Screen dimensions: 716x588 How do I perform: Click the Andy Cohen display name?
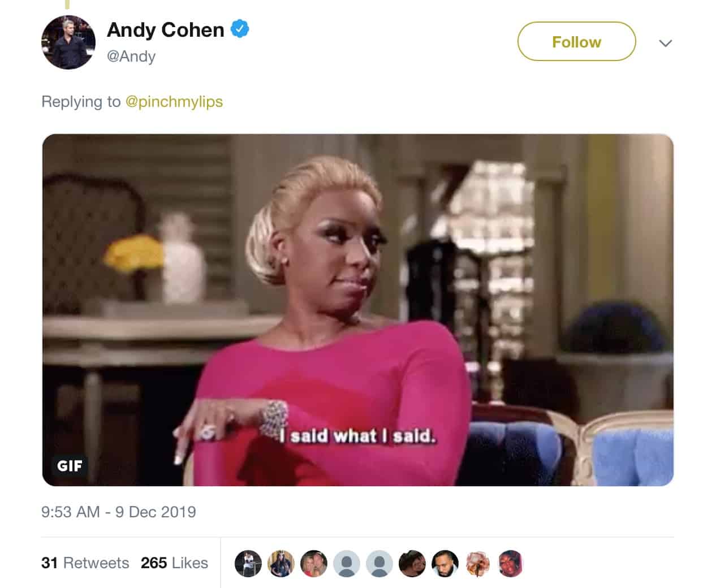click(166, 29)
